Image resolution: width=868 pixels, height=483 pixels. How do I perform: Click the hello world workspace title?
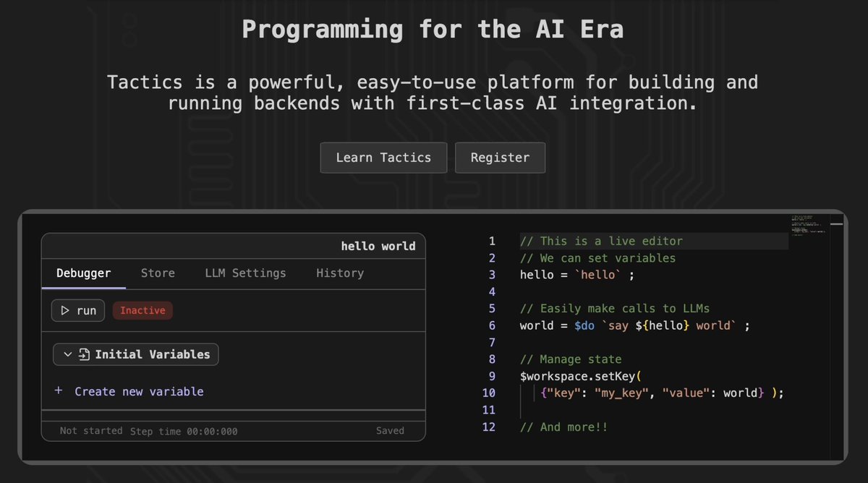[x=378, y=246]
